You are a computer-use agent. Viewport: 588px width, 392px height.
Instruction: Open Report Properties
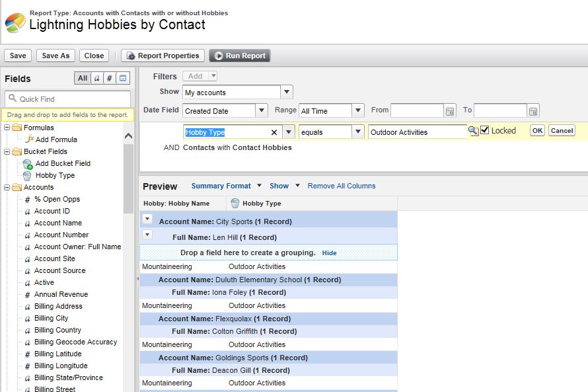(x=163, y=56)
